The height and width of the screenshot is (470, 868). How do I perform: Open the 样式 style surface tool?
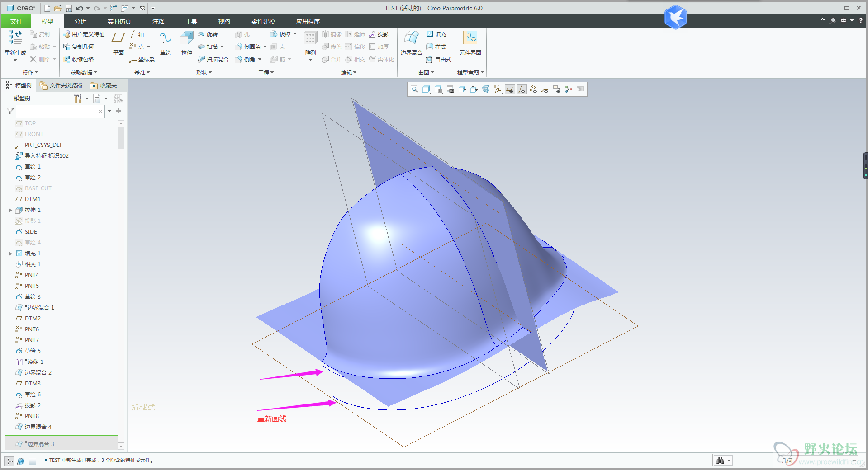tap(436, 47)
